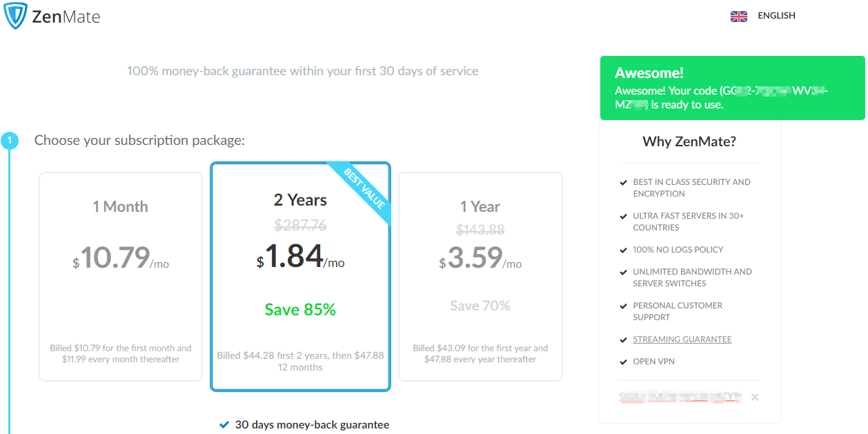868x434 pixels.
Task: Click the ZenMate shield logo icon
Action: click(x=15, y=16)
